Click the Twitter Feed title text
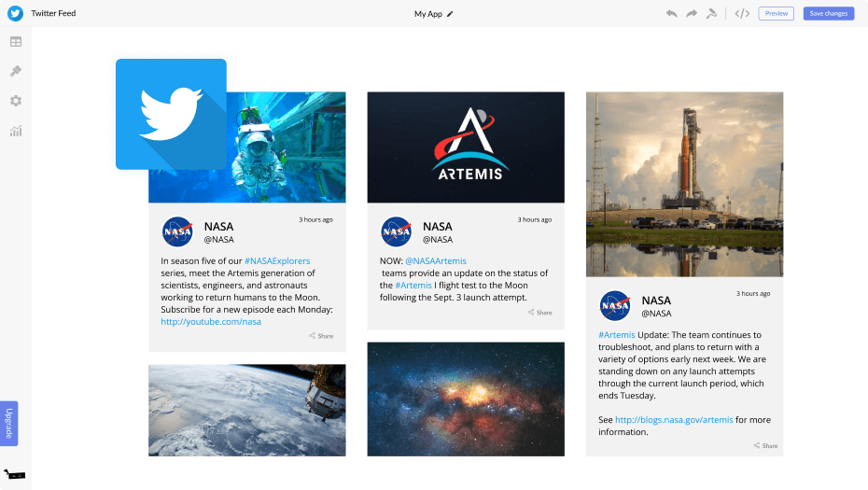The height and width of the screenshot is (490, 868). click(53, 13)
